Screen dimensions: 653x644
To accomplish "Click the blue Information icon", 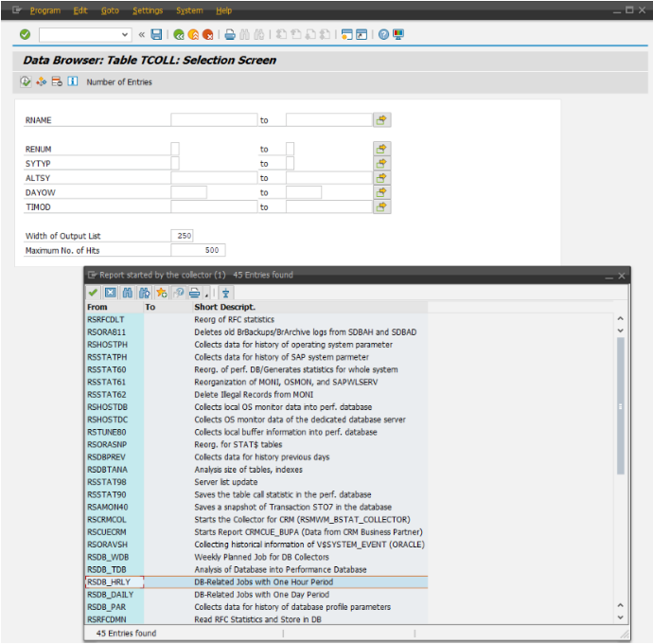I will 73,81.
